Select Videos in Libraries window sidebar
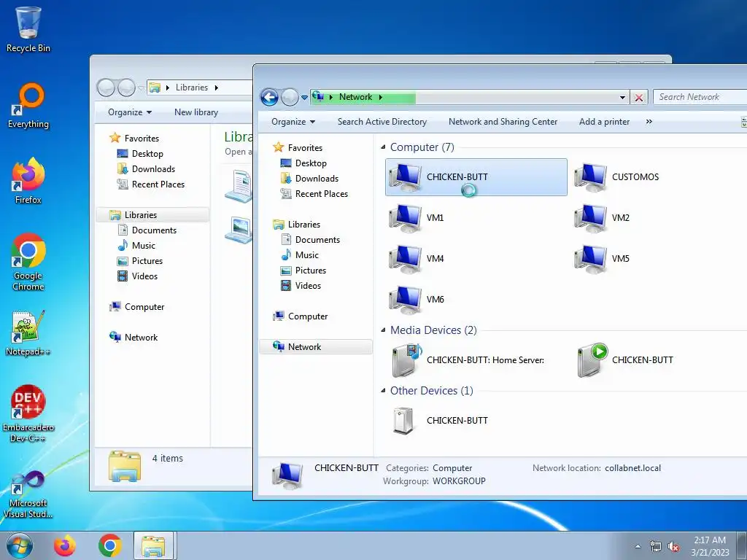This screenshot has width=747, height=560. pos(137,276)
